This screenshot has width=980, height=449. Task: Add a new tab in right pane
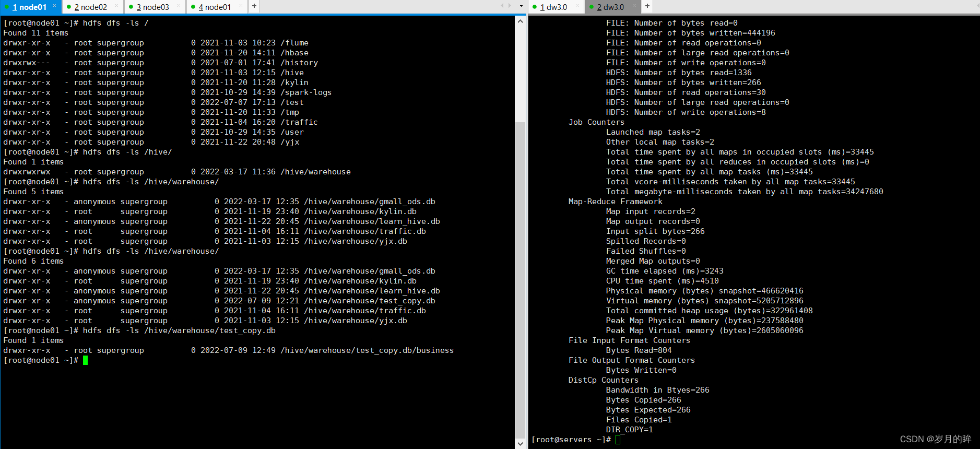click(647, 6)
